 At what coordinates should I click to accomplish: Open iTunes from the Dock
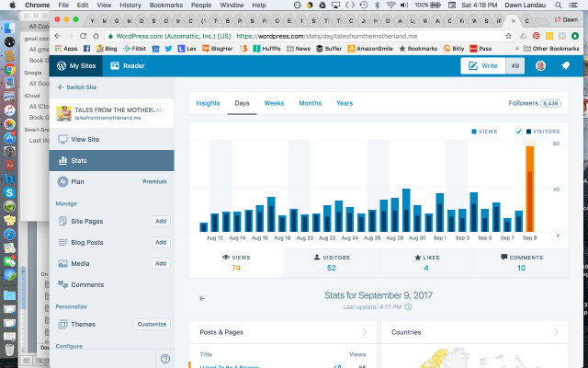pos(9,110)
